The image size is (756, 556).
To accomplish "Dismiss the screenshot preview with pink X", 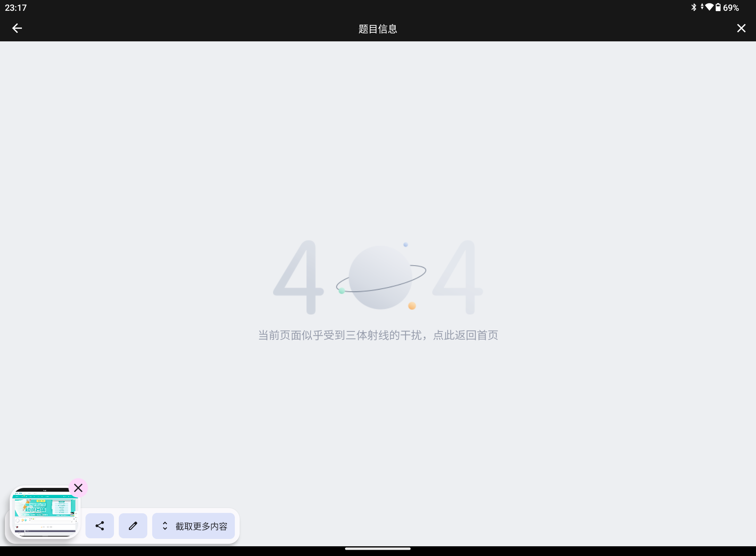I will point(78,488).
